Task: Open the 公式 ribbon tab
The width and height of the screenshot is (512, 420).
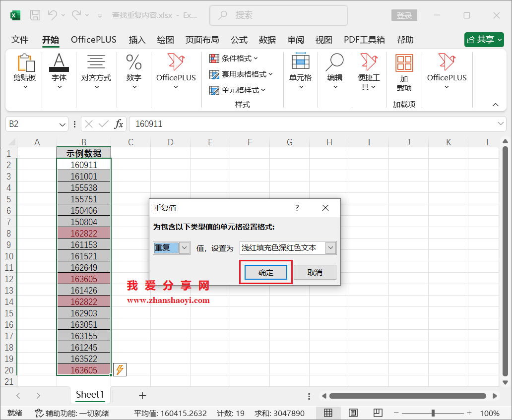Action: click(x=239, y=40)
